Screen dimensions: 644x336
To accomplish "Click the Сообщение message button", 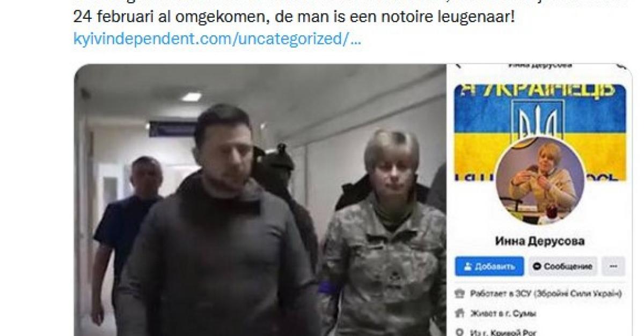I will (562, 266).
